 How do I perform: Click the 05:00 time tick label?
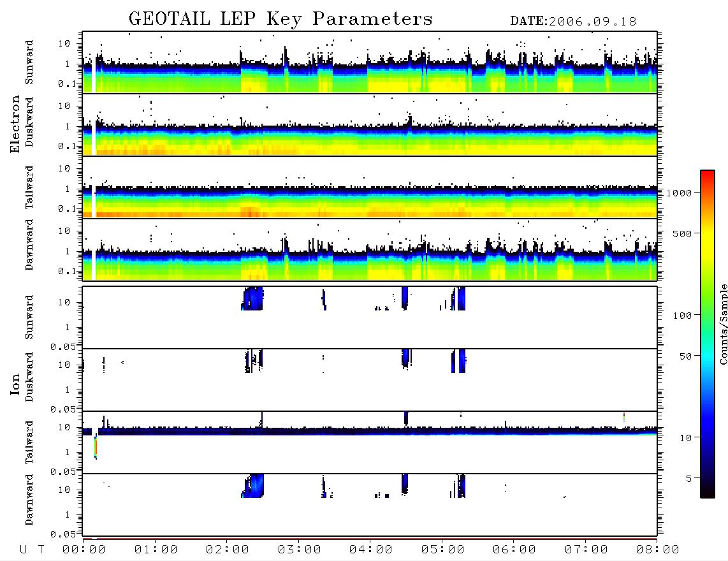point(442,550)
